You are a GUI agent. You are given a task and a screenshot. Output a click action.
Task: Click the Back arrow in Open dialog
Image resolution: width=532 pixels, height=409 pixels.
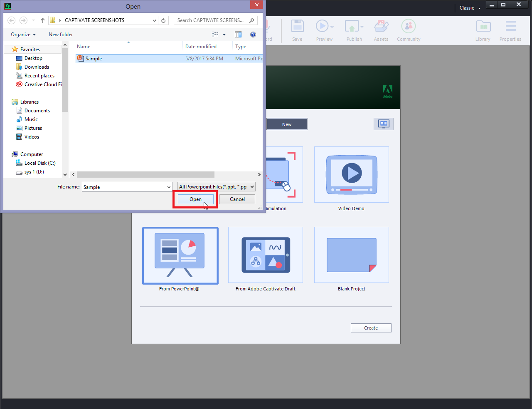(12, 20)
